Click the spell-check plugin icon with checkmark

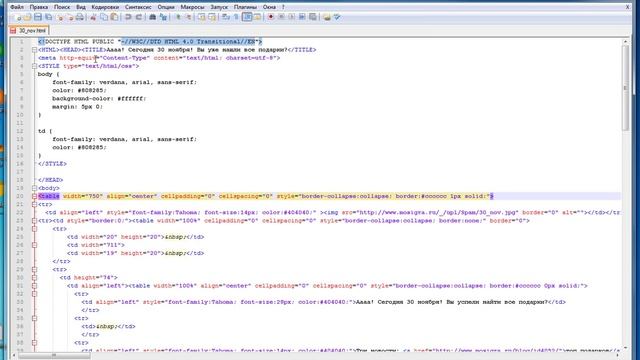[337, 17]
